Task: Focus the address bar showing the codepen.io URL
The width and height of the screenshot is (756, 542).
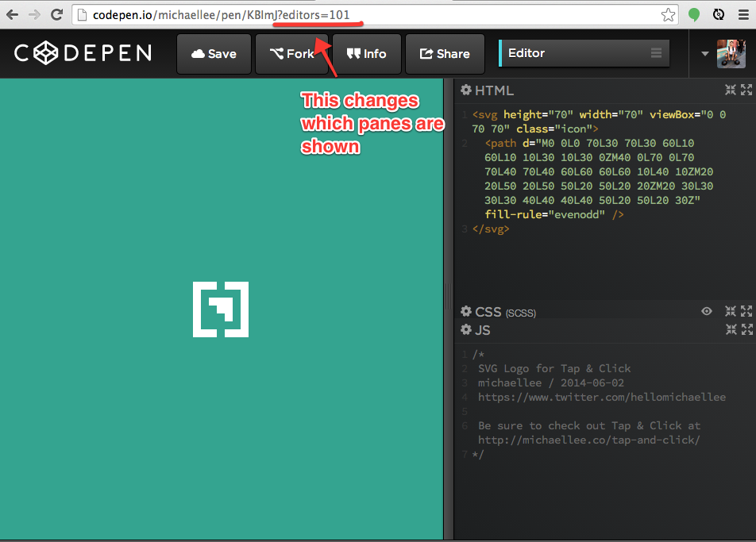Action: 375,15
